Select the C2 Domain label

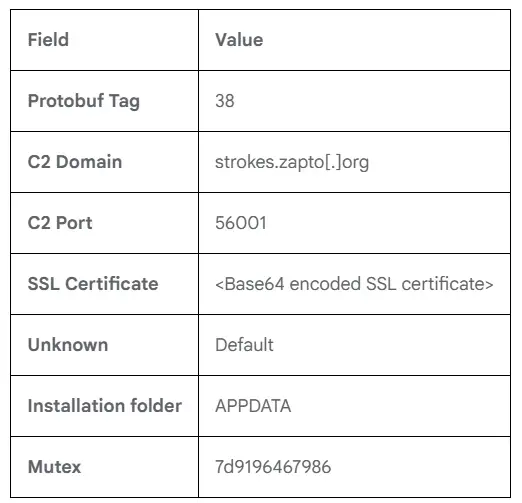click(x=75, y=162)
